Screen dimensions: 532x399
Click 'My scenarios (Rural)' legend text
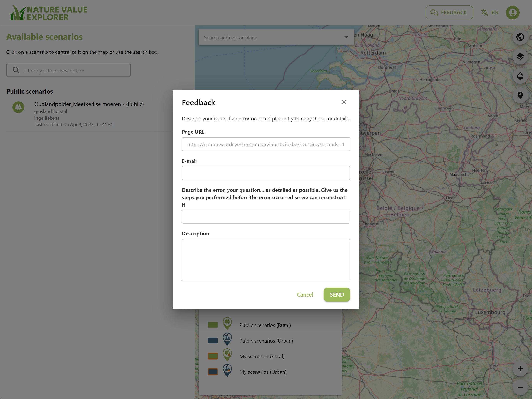[x=262, y=356]
